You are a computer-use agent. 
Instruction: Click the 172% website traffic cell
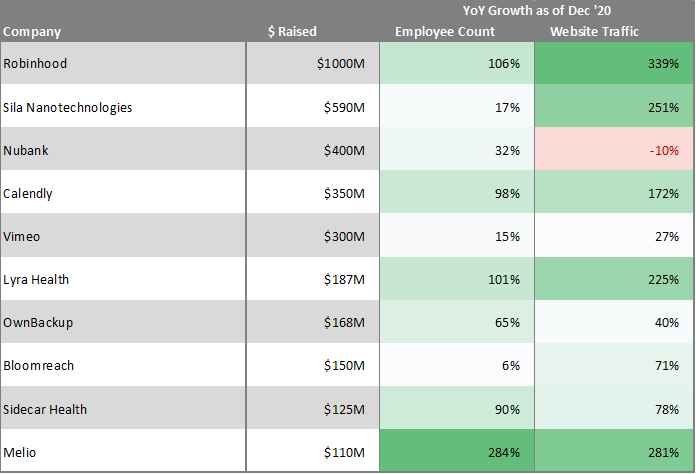tap(614, 192)
